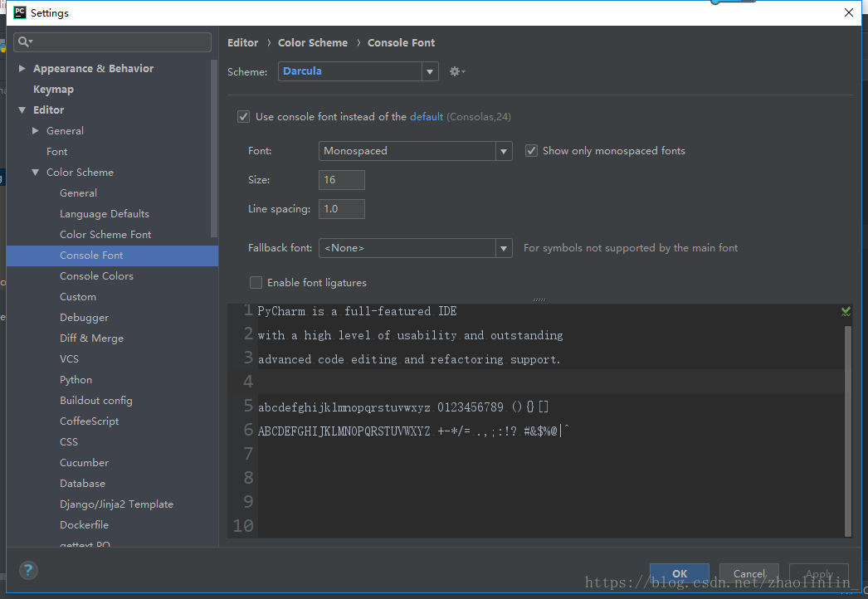Expand Appearance & Behavior section
The width and height of the screenshot is (868, 599).
(22, 69)
